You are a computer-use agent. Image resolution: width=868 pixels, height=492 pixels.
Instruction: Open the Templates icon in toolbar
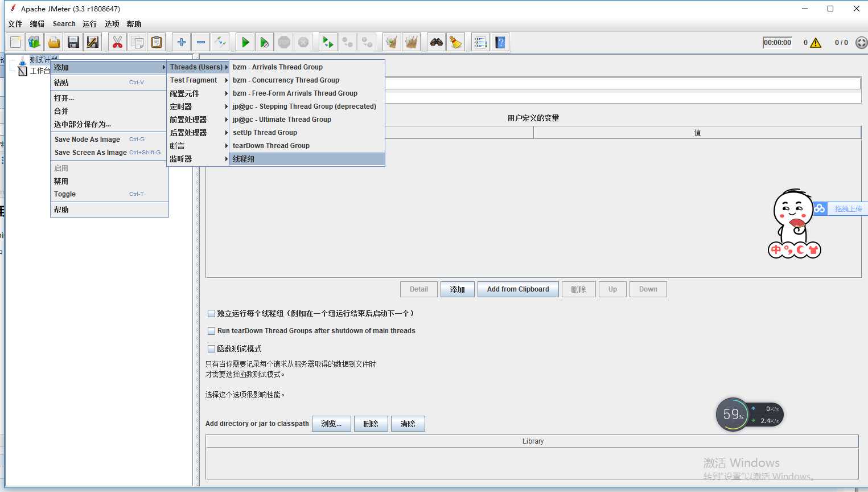35,42
